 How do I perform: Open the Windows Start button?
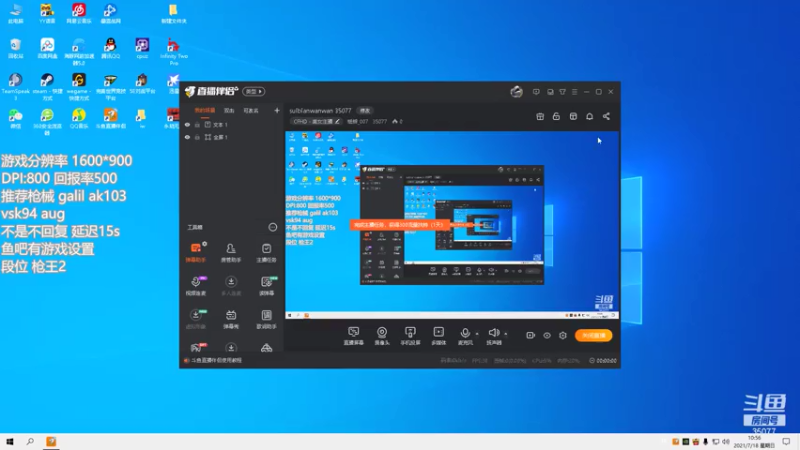(9, 441)
